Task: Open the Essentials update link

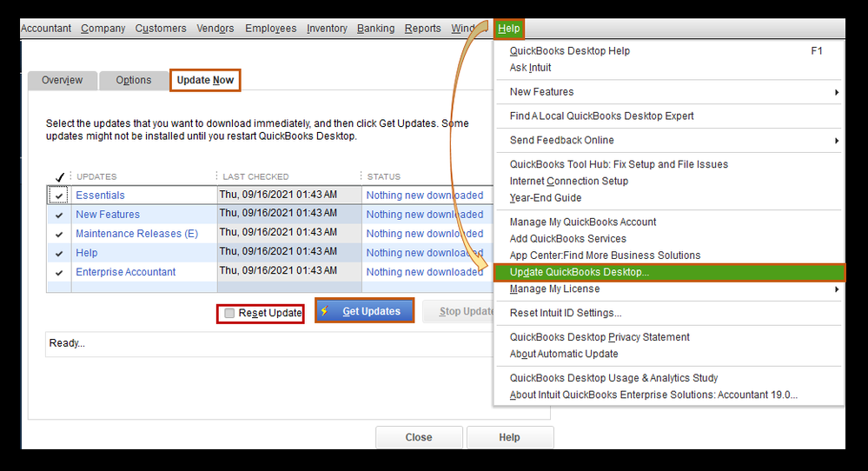Action: (100, 196)
